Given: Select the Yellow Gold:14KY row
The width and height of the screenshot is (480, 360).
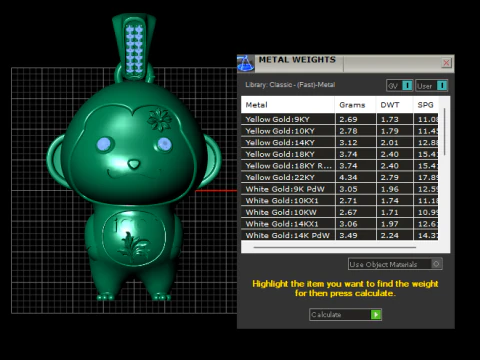Looking at the screenshot, I should [x=340, y=143].
